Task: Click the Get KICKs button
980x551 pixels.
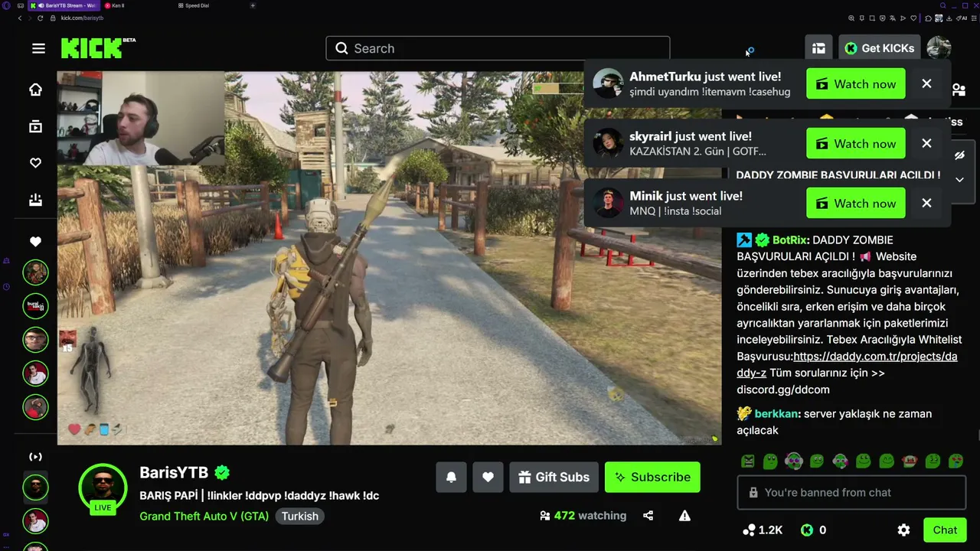Action: tap(879, 48)
